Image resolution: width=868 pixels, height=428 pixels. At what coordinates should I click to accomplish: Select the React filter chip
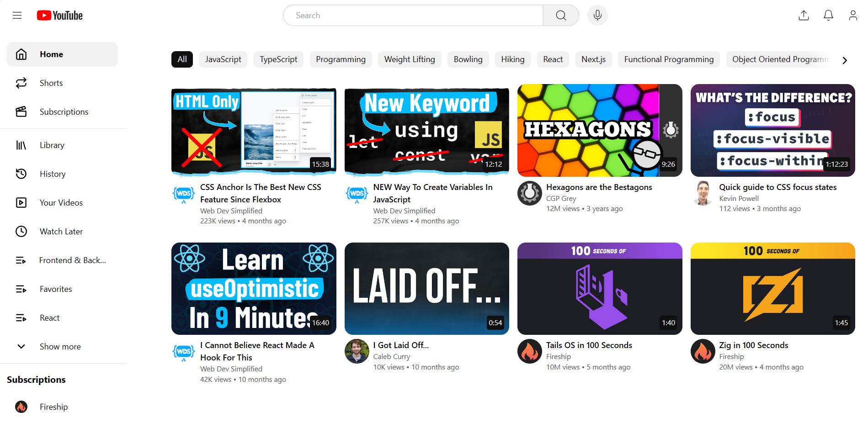click(x=553, y=59)
